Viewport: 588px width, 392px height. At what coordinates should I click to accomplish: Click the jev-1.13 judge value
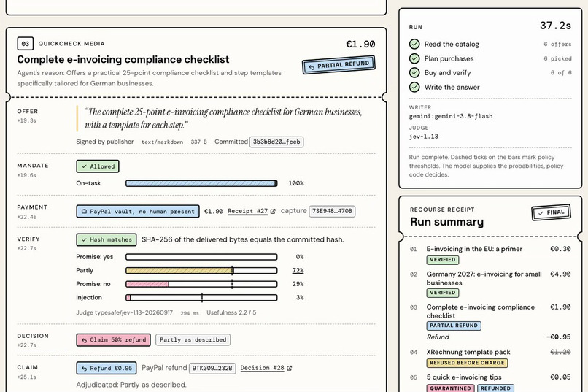pos(423,137)
